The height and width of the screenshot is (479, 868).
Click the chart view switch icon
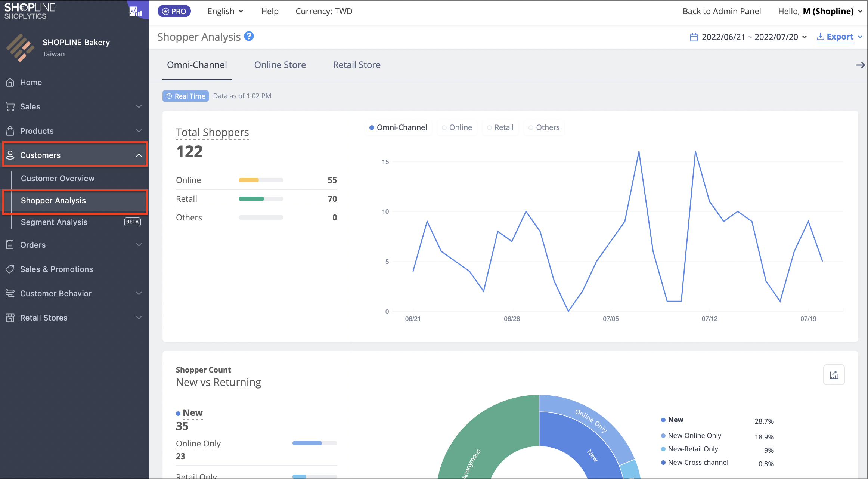click(834, 375)
